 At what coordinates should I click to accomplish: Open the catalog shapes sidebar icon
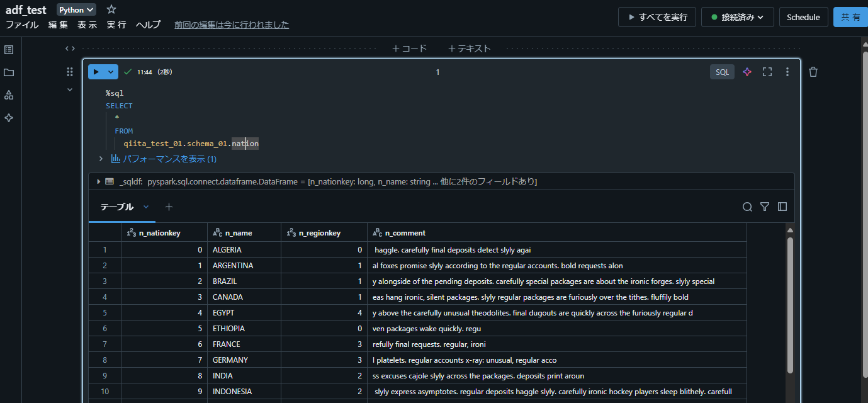pos(9,95)
